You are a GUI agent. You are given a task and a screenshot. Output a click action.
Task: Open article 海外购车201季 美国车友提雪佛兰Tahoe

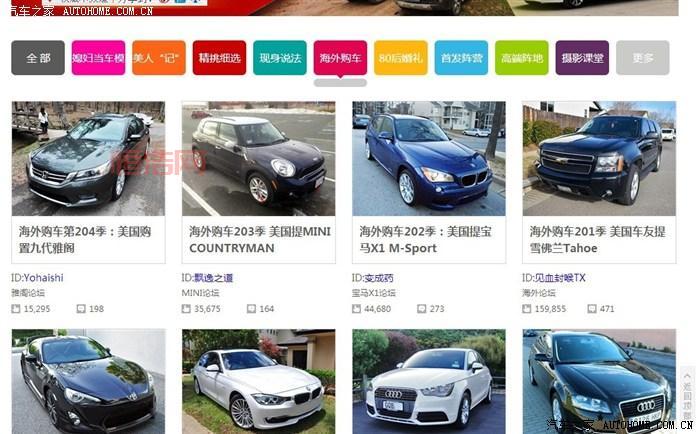pos(598,240)
